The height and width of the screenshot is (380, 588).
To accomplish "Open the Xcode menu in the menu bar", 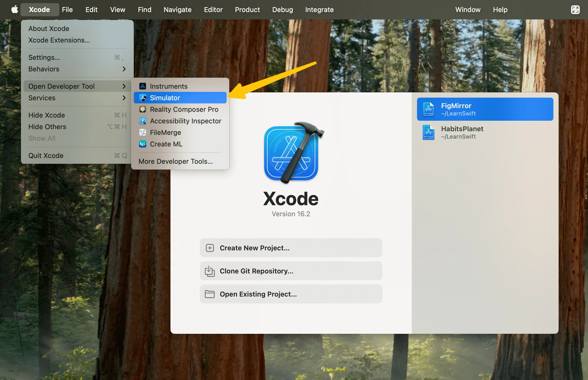I will point(39,10).
